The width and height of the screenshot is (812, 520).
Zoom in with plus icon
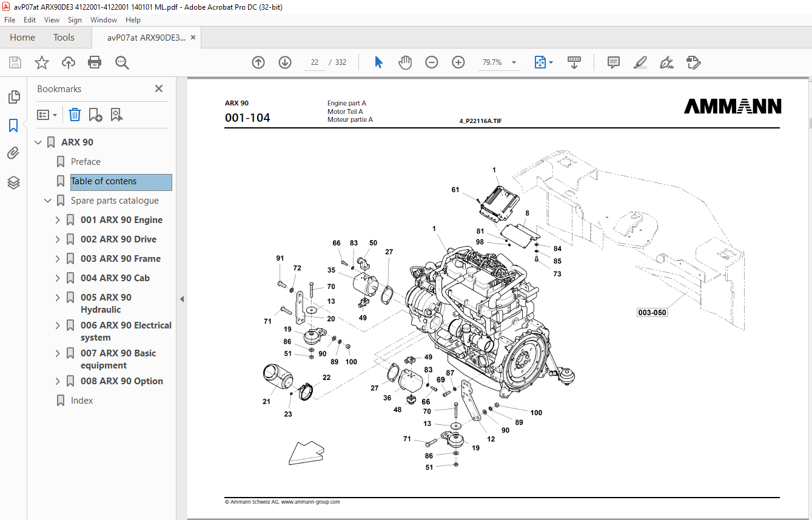click(458, 62)
